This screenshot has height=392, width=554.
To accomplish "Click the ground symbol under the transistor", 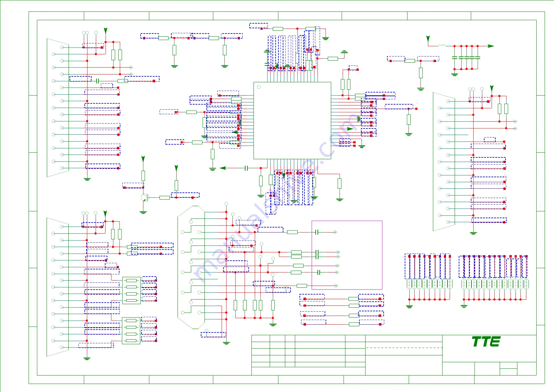I will (x=143, y=213).
